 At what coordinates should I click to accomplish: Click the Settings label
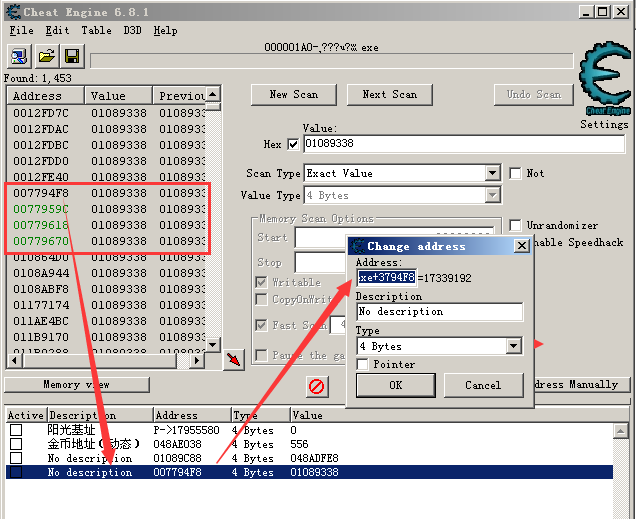coord(604,124)
